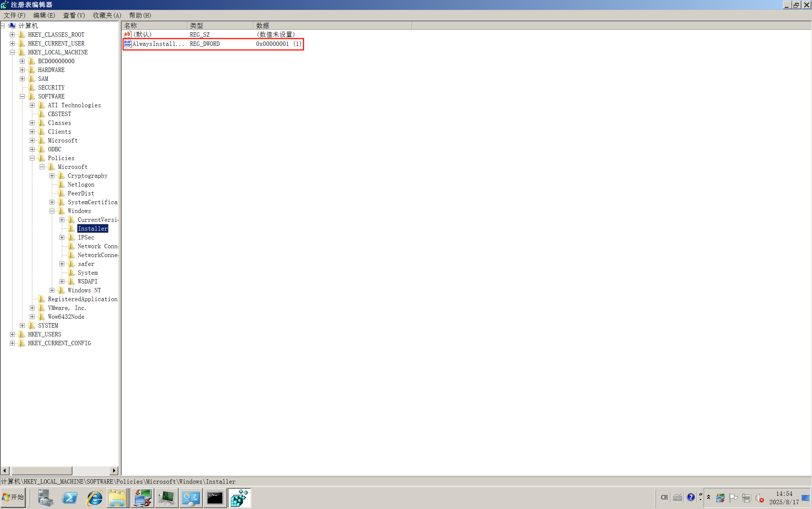The image size is (812, 509).
Task: Click the tree pane right scroll arrow
Action: [x=114, y=470]
